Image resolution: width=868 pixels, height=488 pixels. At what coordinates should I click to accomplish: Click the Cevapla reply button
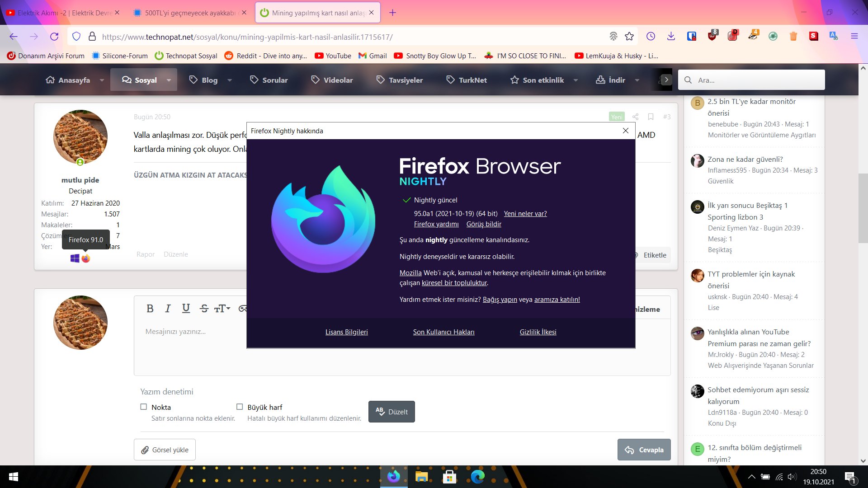click(644, 450)
